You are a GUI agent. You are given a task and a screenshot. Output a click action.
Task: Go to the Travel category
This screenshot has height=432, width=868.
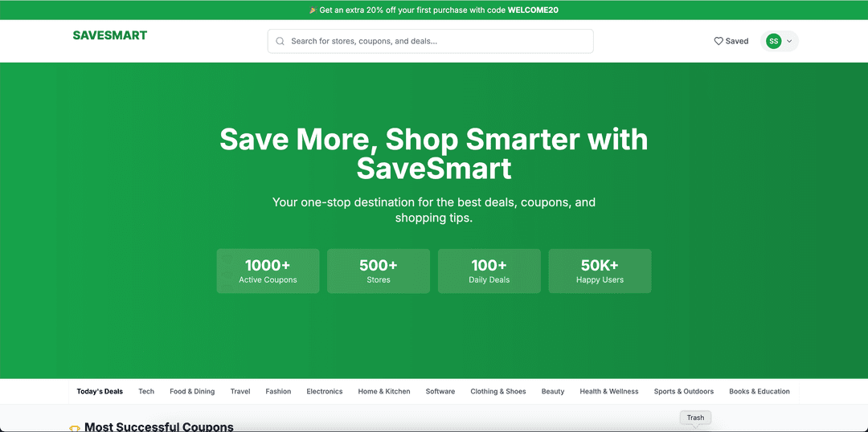pos(240,391)
